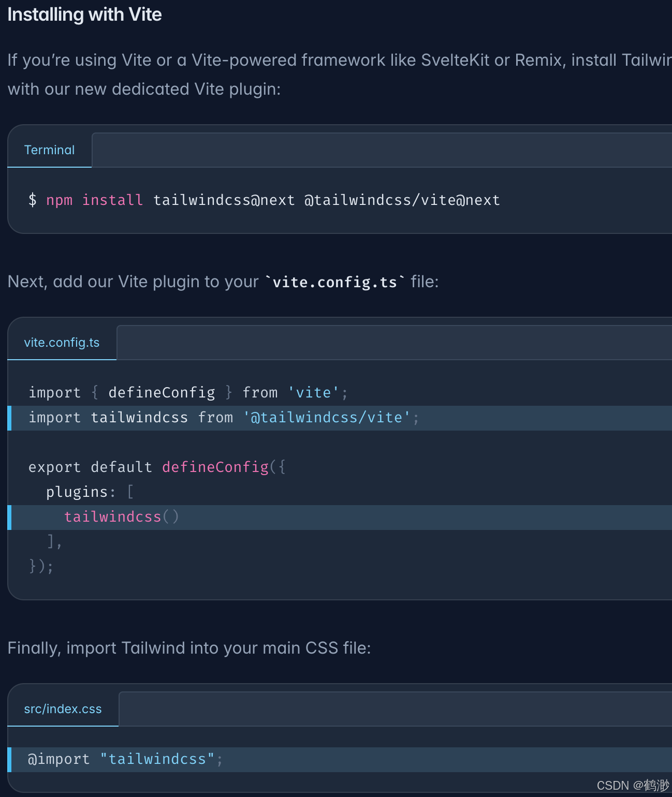Click the "plugins: [" line
672x797 pixels.
[x=90, y=492]
